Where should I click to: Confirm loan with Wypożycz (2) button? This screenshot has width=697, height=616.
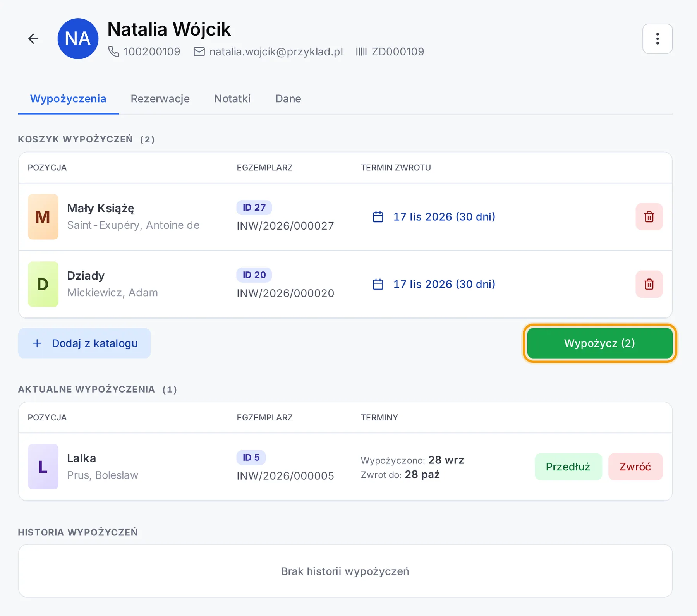tap(599, 343)
